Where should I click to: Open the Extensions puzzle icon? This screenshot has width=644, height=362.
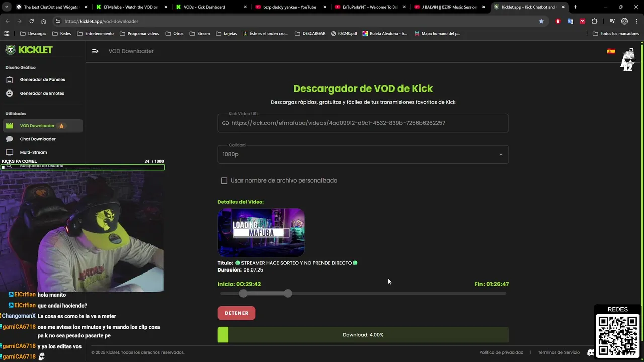pyautogui.click(x=595, y=21)
